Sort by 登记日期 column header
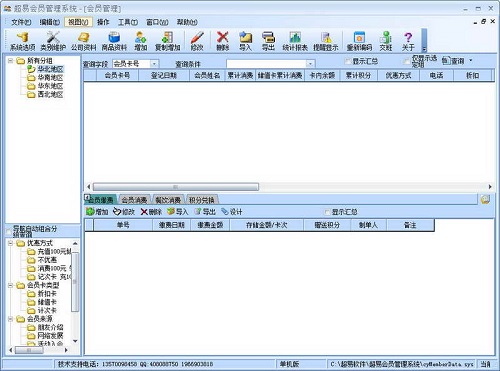Image resolution: width=500 pixels, height=371 pixels. click(164, 75)
